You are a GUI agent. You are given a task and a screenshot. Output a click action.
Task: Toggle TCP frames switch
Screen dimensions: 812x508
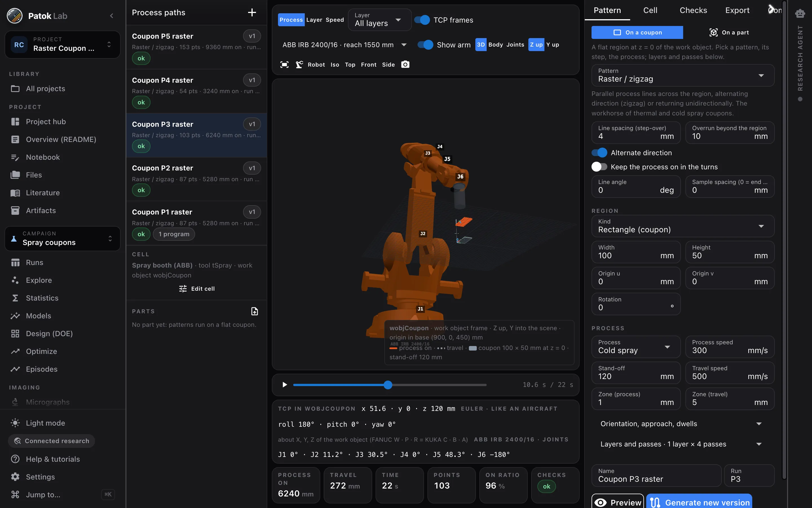(x=422, y=20)
